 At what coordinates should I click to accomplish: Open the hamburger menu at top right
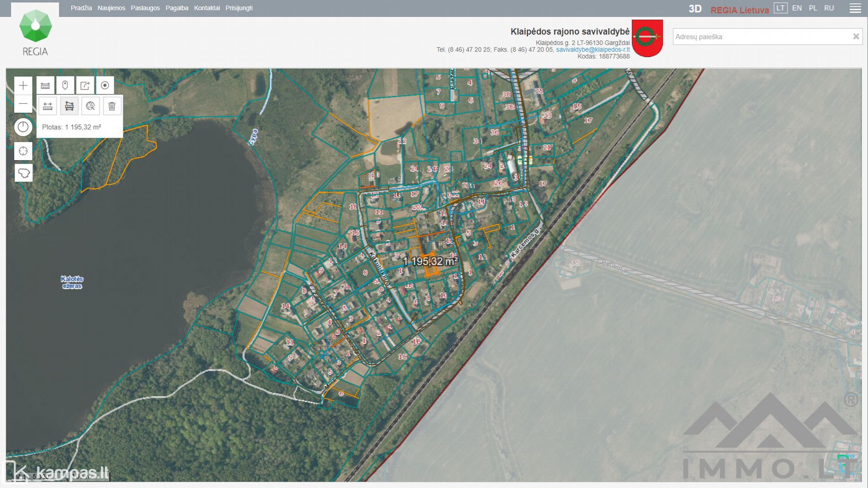855,8
